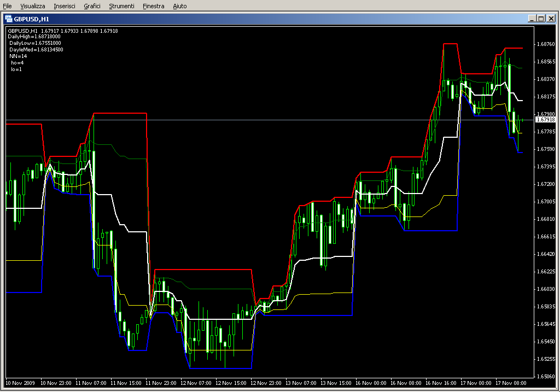Click price level 1.65060 on the scale
Viewport: 560px width, 392px height.
546,376
